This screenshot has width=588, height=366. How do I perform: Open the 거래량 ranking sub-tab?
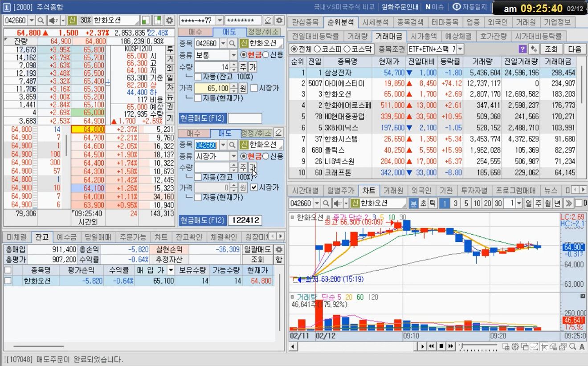(x=357, y=36)
